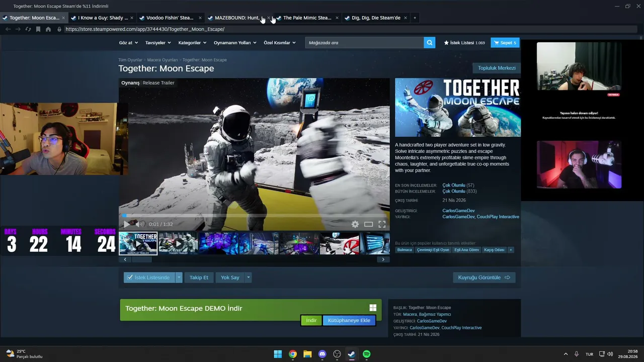The height and width of the screenshot is (362, 644).
Task: Switch the trailer to theater mode
Action: pyautogui.click(x=369, y=224)
